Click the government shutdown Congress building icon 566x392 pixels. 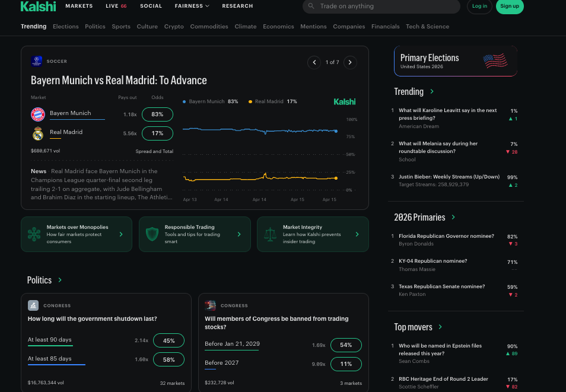(x=33, y=305)
